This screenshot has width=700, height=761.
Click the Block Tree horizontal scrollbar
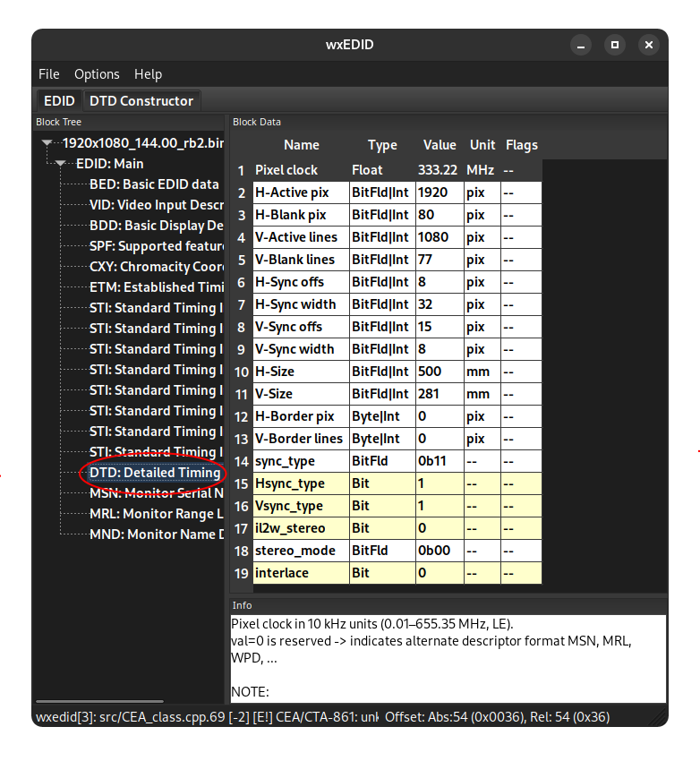99,701
